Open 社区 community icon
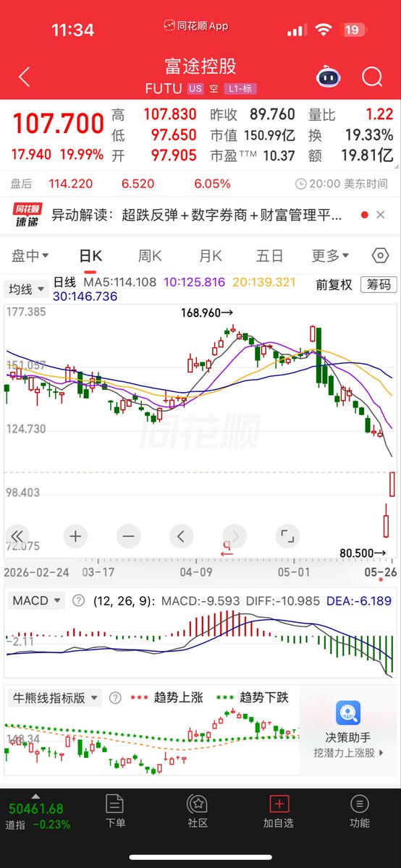The image size is (401, 868). click(x=198, y=804)
